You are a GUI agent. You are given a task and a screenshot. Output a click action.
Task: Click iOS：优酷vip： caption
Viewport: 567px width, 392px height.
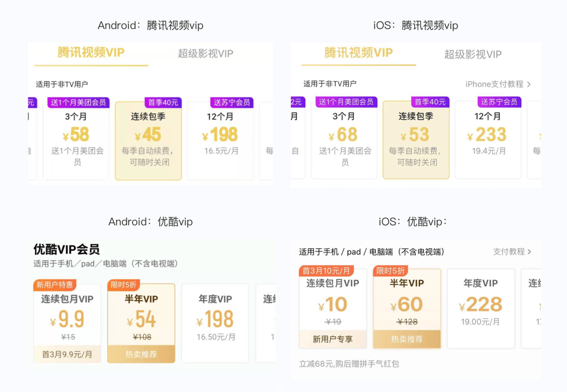tap(413, 222)
